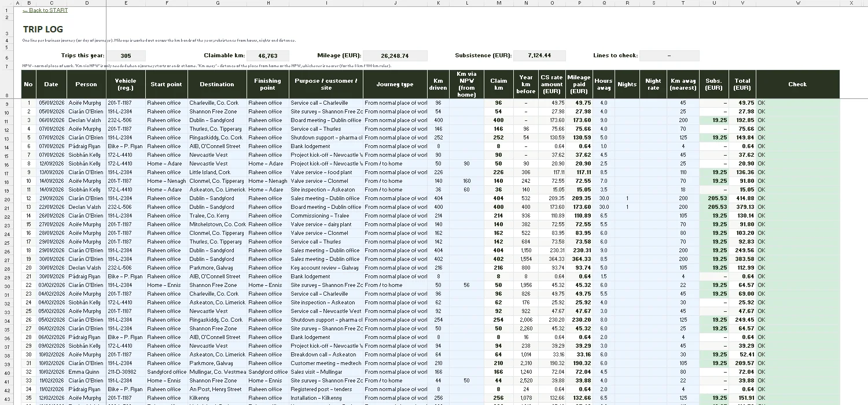
Task: Click the Breakdown call – Askeaton cell
Action: [326, 355]
